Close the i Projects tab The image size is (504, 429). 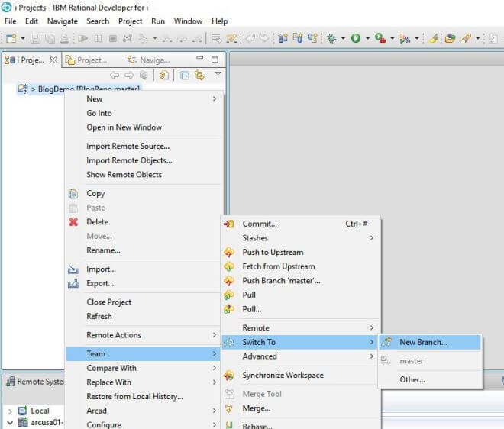pyautogui.click(x=54, y=60)
